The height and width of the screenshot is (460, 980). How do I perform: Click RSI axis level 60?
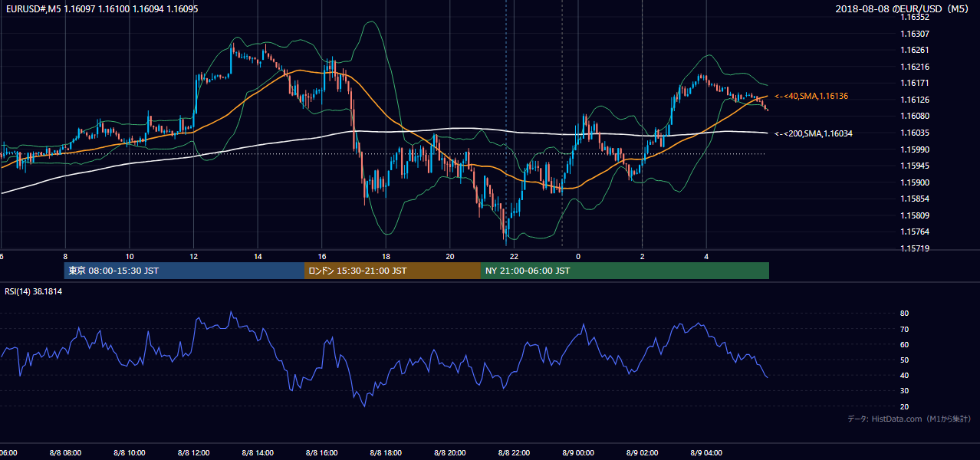pos(905,344)
